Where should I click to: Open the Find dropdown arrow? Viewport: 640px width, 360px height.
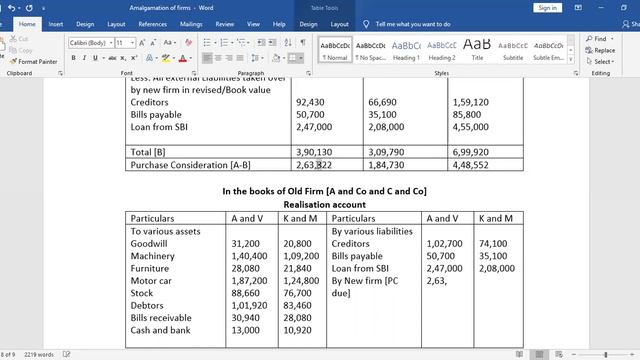612,39
